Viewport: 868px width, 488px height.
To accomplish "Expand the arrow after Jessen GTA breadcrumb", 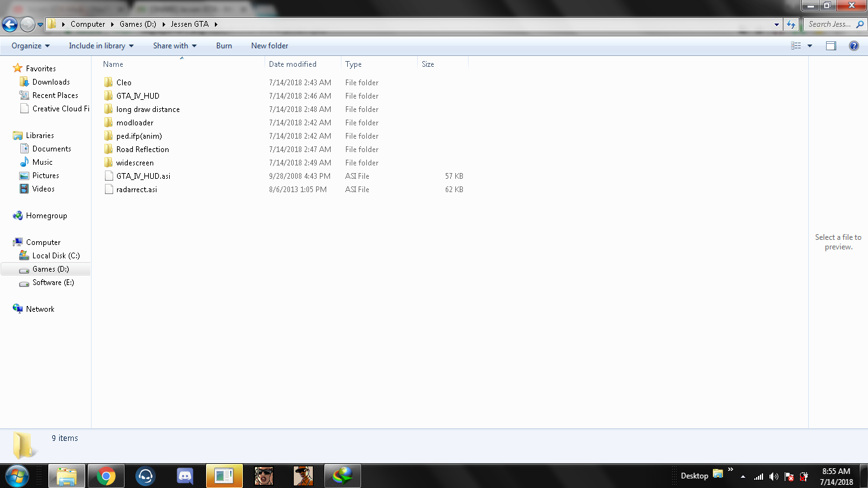I will [x=216, y=24].
